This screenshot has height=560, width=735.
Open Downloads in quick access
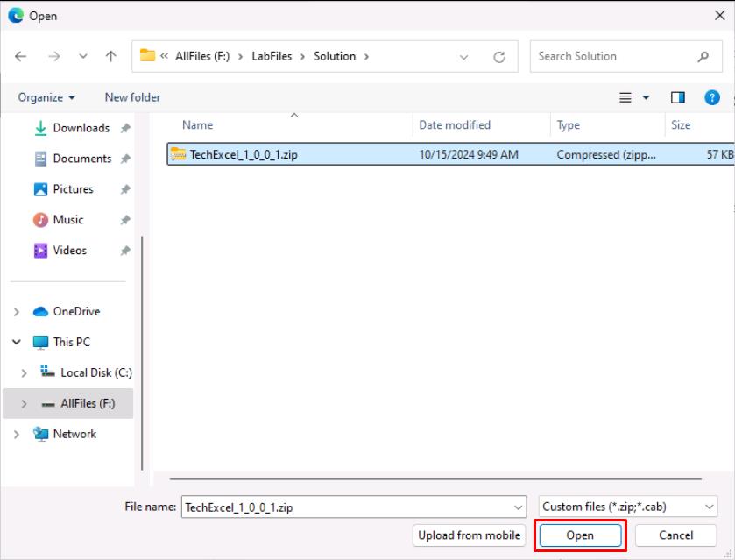point(81,128)
